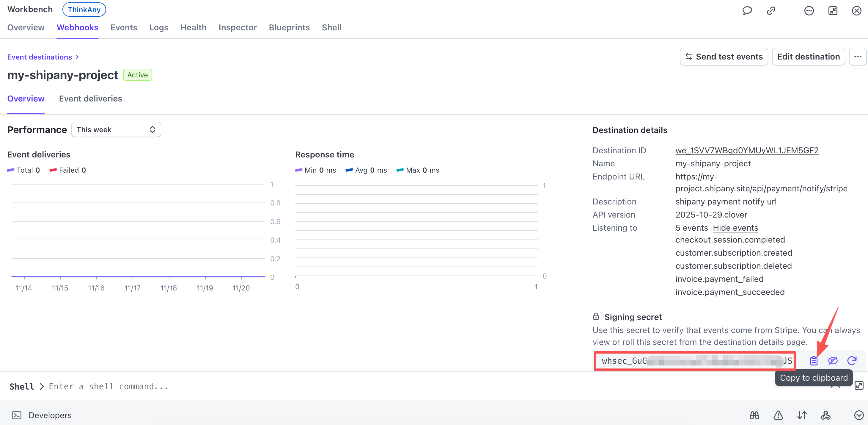This screenshot has height=425, width=868.
Task: Open the webhooks icon in the bottom bar
Action: click(x=825, y=415)
